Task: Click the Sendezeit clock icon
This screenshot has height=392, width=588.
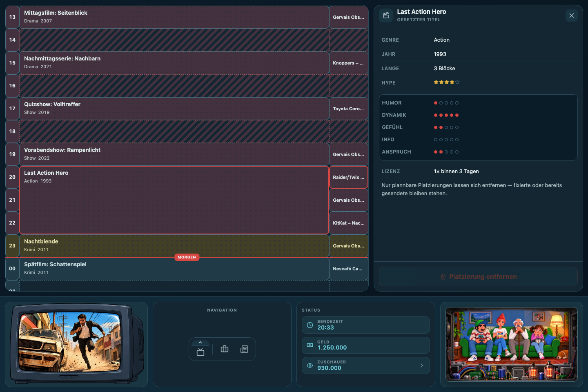Action: 310,325
